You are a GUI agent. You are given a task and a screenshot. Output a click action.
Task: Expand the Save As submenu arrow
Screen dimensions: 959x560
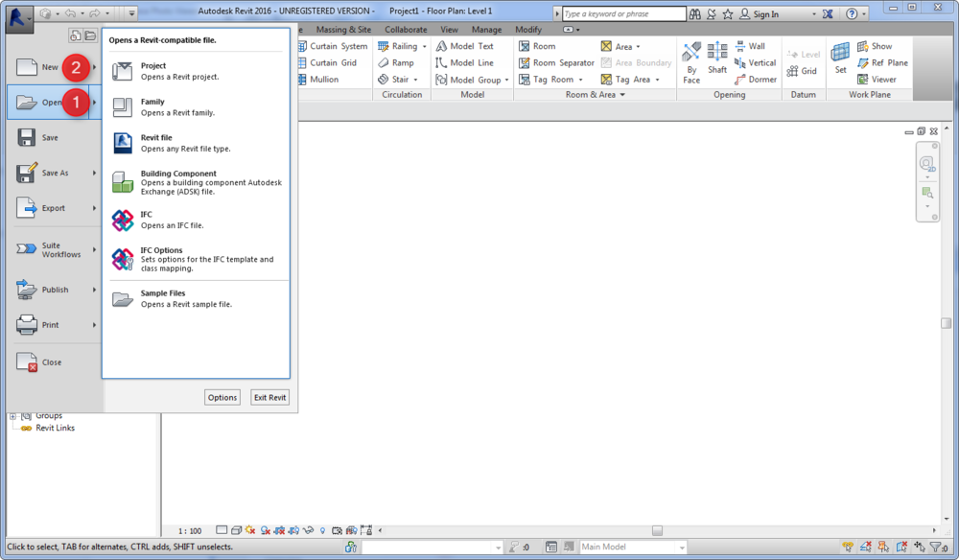click(95, 173)
